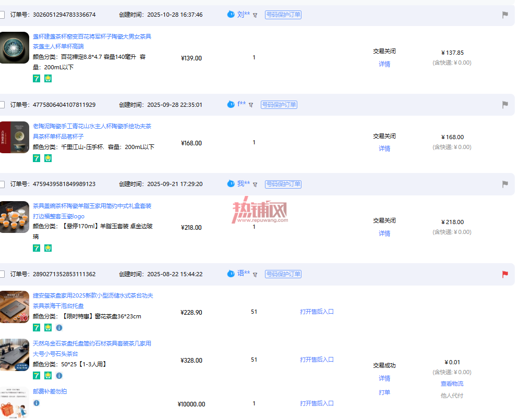Click the filter funnel icon beside 我**
This screenshot has height=420, width=520.
click(255, 184)
